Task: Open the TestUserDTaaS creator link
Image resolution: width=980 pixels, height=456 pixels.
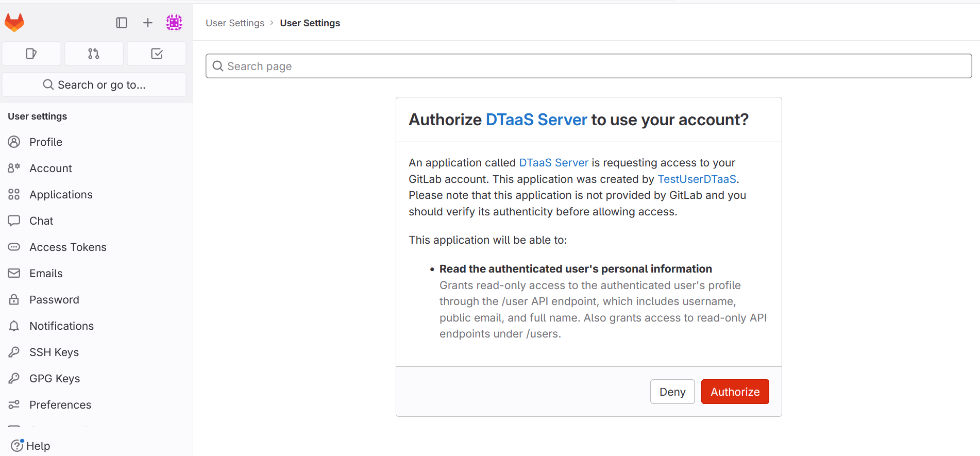Action: (697, 179)
